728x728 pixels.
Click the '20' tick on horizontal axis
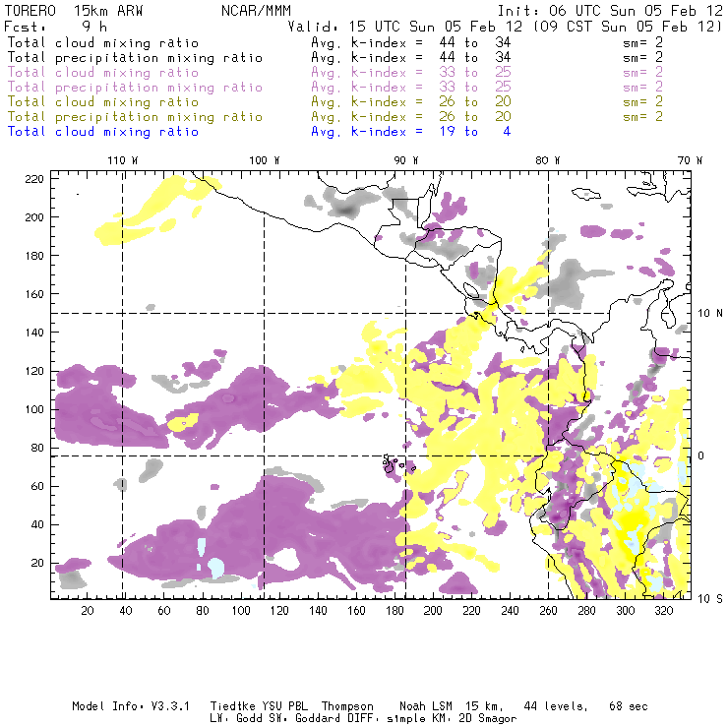click(88, 611)
